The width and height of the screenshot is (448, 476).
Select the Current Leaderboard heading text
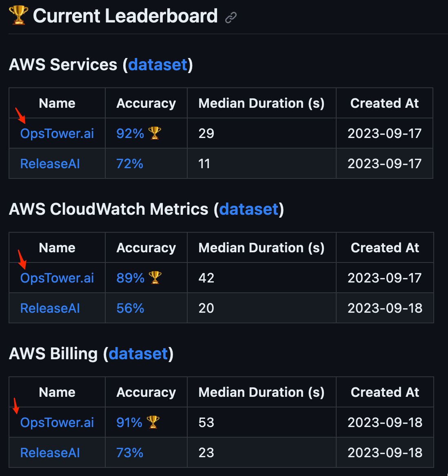pyautogui.click(x=125, y=16)
